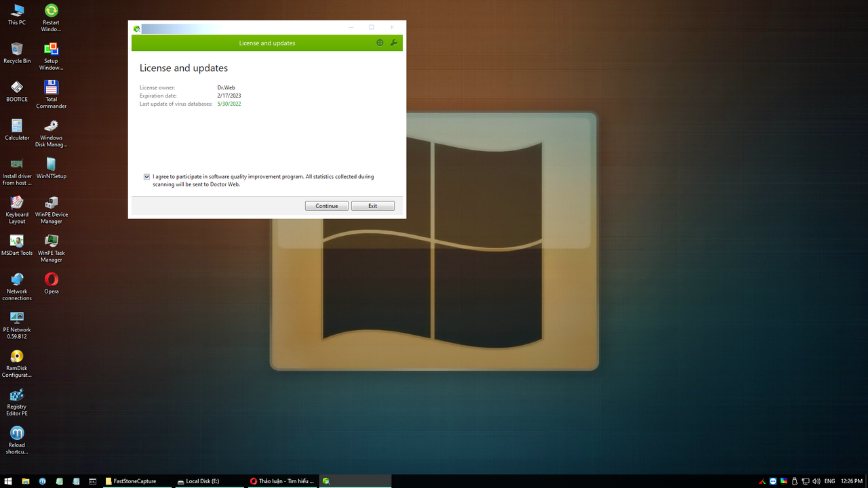The height and width of the screenshot is (488, 868).
Task: Select the Setup Windows desktop icon
Action: point(51,56)
